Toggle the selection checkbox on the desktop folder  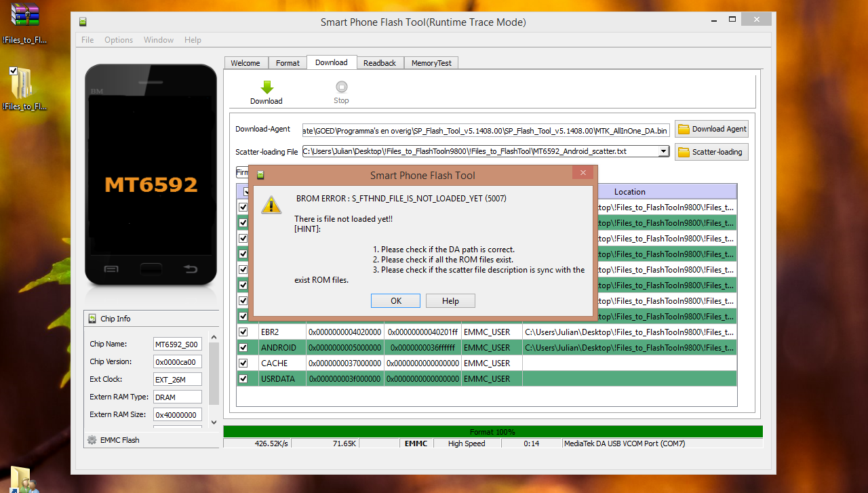tap(14, 71)
